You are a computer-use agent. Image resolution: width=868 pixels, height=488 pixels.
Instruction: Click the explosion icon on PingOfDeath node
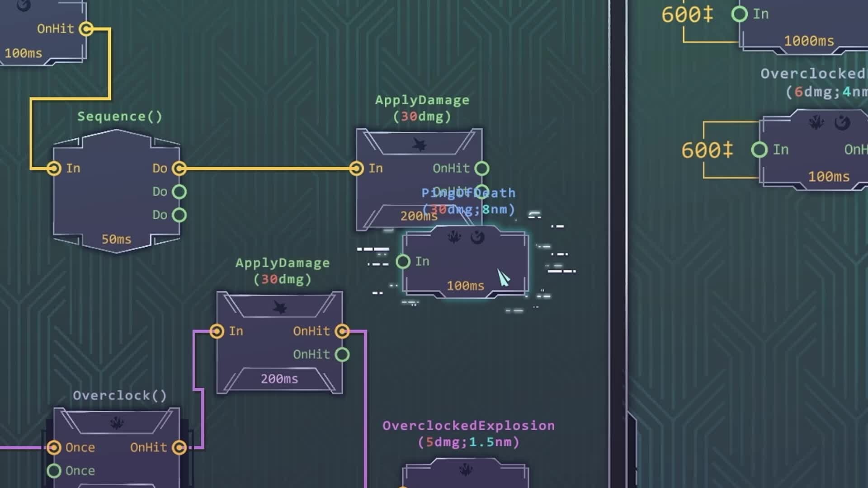coord(454,237)
